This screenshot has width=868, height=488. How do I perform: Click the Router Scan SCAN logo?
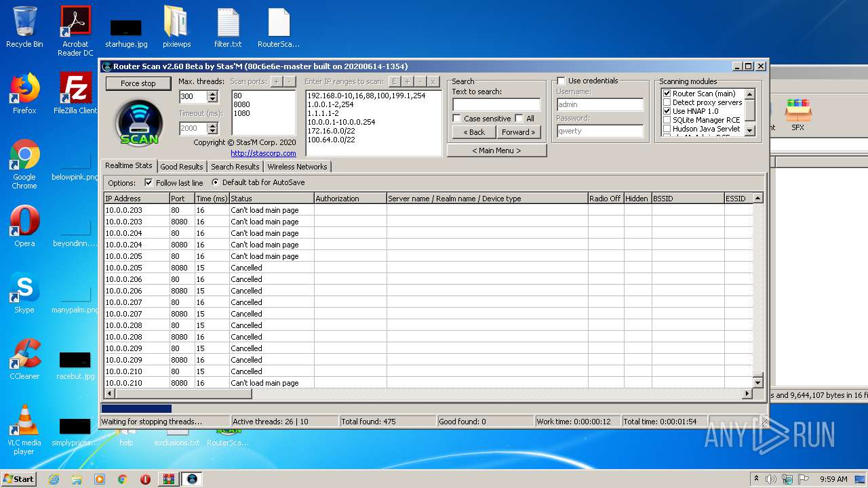139,122
